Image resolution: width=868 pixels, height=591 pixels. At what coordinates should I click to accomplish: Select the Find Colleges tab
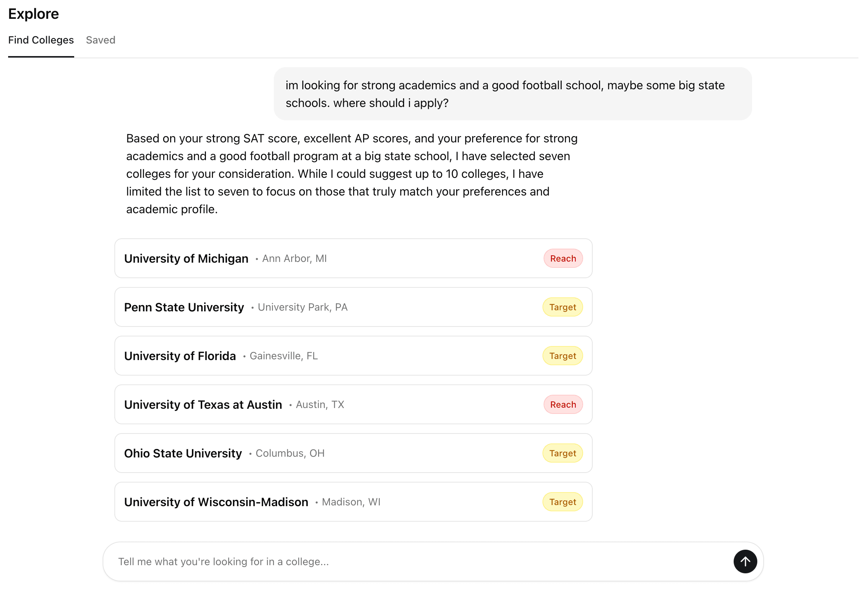(x=41, y=40)
